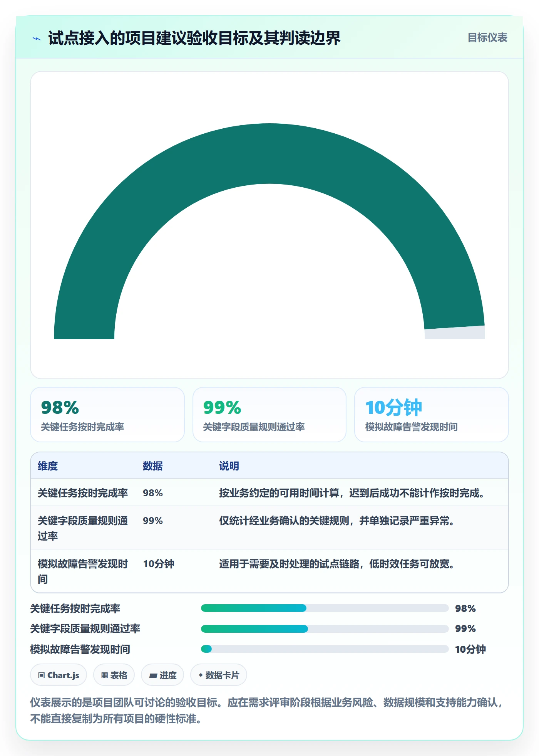Select the 98% table data cell
The width and height of the screenshot is (539, 756).
[153, 493]
